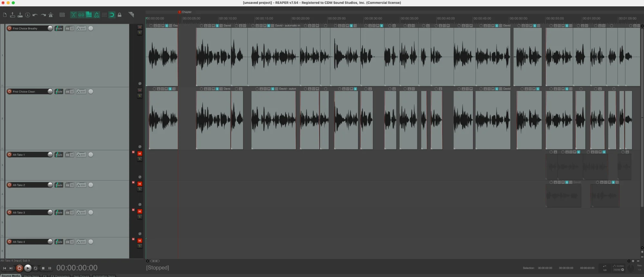Click the dotted selection rectangle toolbar icon

coord(62,15)
